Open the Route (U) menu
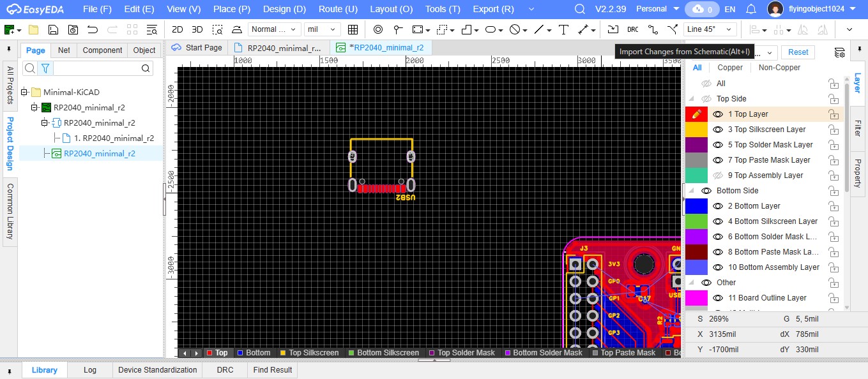The width and height of the screenshot is (868, 379). [338, 9]
